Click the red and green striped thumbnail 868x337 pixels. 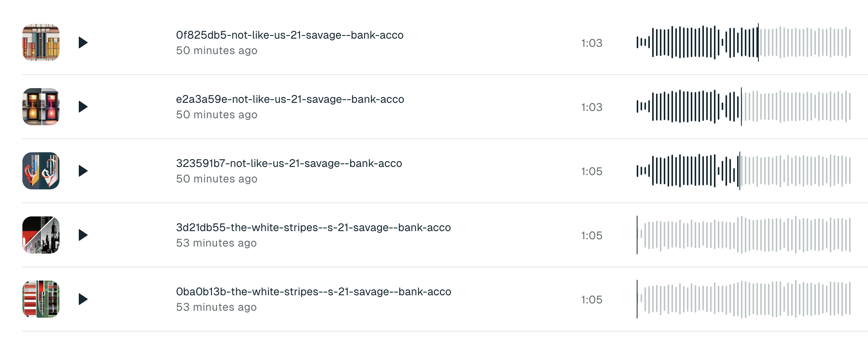coord(41,299)
